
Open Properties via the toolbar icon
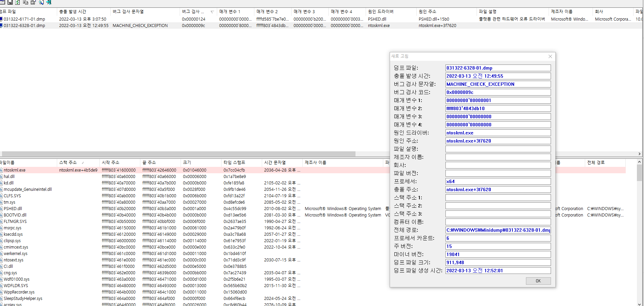pyautogui.click(x=33, y=2)
